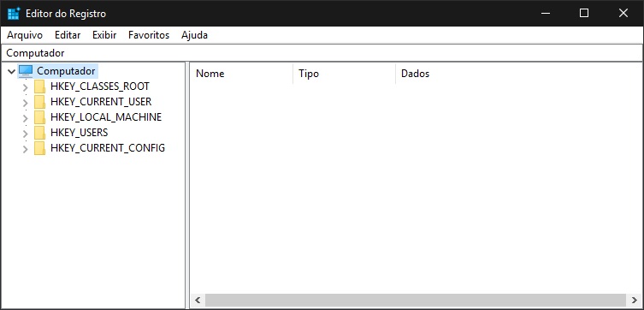Sort by the Nome column header
644x310 pixels.
(x=241, y=74)
